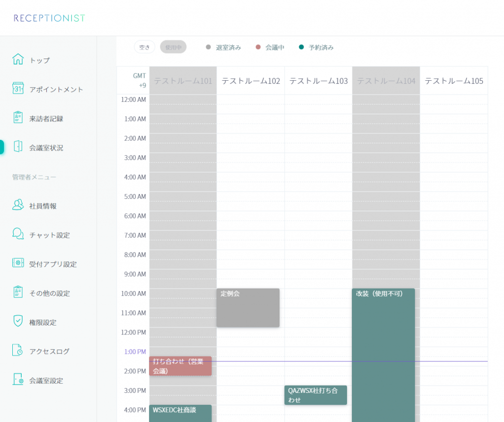The image size is (504, 422).
Task: Open the 受付アプリ設定 gear icon
Action: point(18,263)
